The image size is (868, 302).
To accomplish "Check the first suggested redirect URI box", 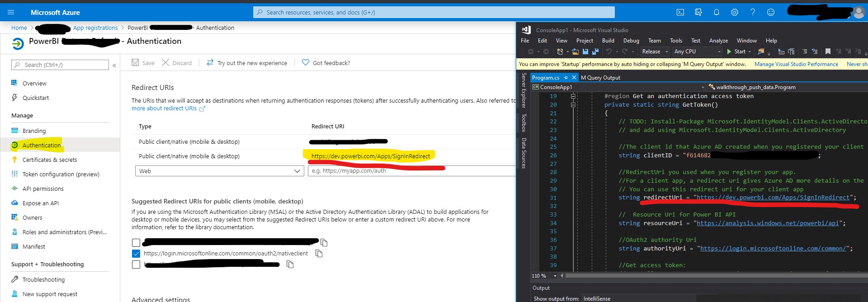I will tap(136, 243).
